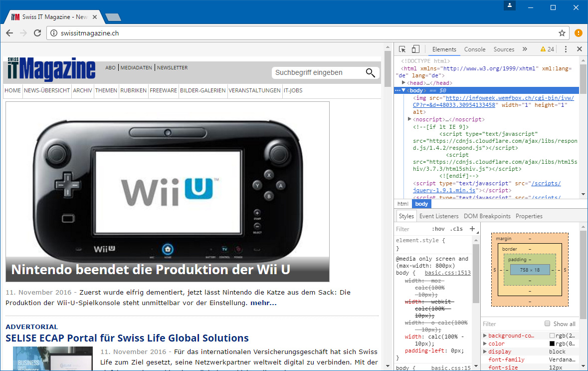The image size is (588, 371).
Task: Select body in the breadcrumb bar
Action: pyautogui.click(x=421, y=204)
